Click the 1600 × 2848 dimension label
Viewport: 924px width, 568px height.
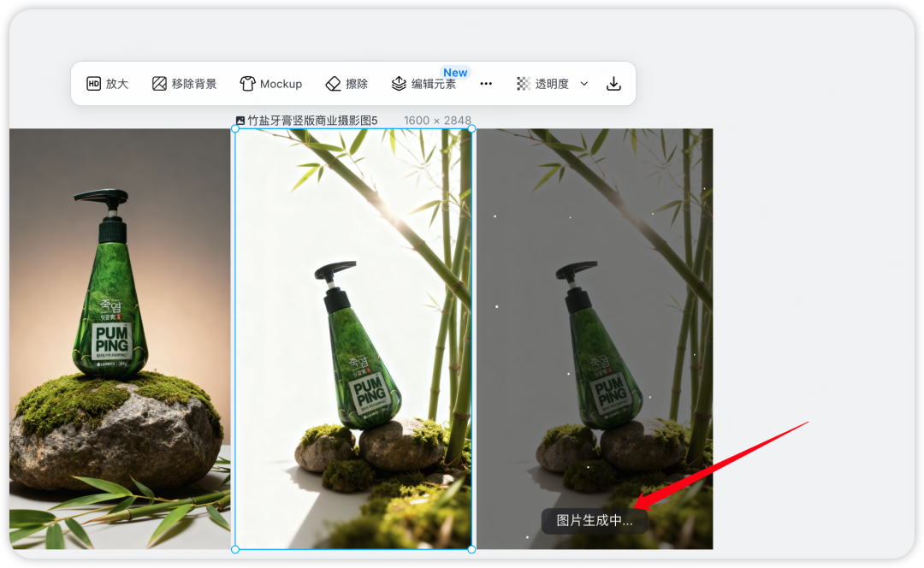click(x=437, y=121)
